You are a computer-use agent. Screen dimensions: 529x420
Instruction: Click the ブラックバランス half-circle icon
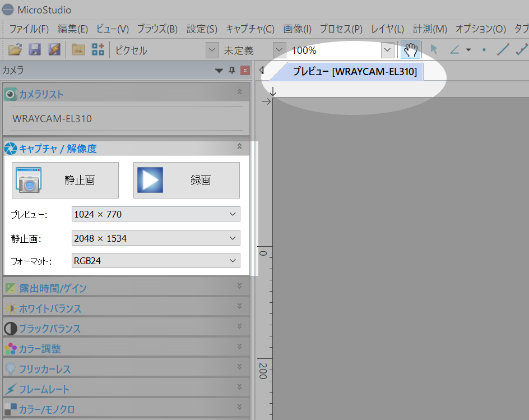click(x=11, y=329)
